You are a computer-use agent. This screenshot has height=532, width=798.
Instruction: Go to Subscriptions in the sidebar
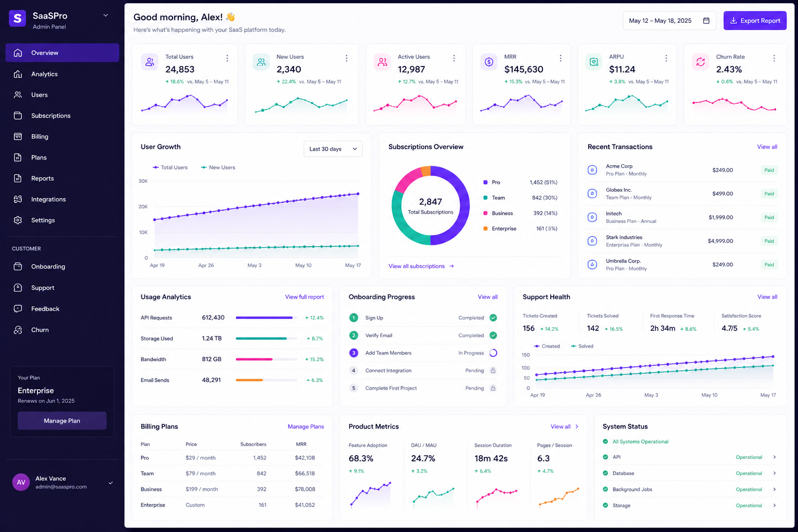click(62, 116)
